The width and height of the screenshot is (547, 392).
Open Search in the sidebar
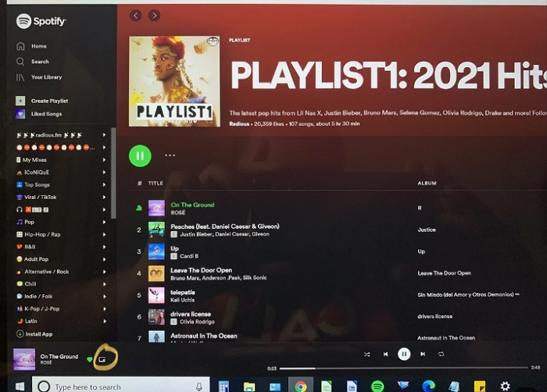click(x=40, y=62)
